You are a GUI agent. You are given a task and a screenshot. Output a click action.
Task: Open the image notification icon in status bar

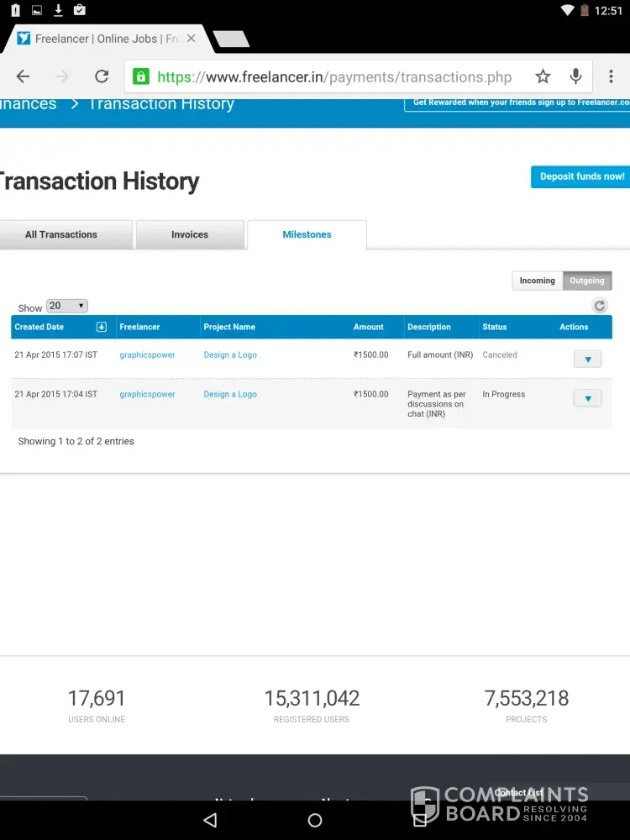coord(37,9)
